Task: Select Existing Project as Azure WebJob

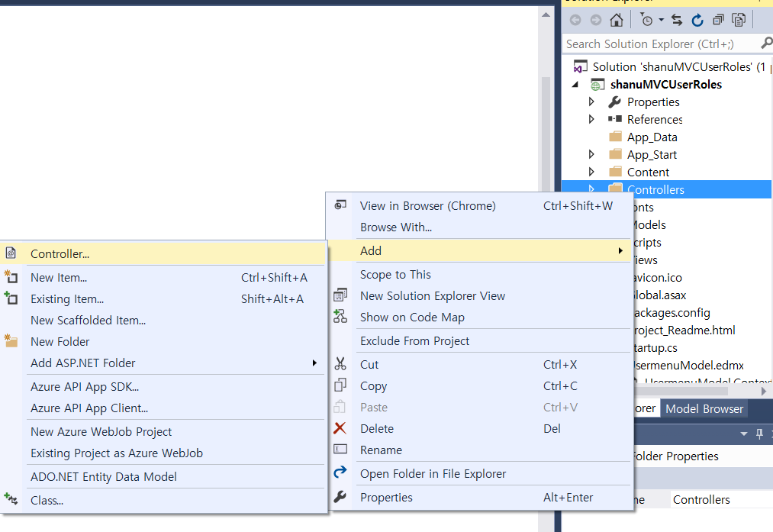Action: [x=163, y=453]
